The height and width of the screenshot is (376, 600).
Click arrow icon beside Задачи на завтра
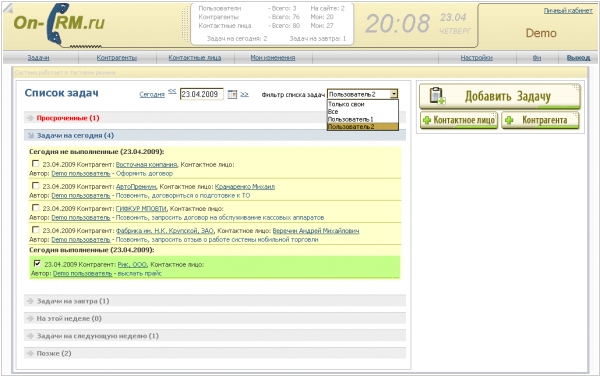[x=30, y=301]
